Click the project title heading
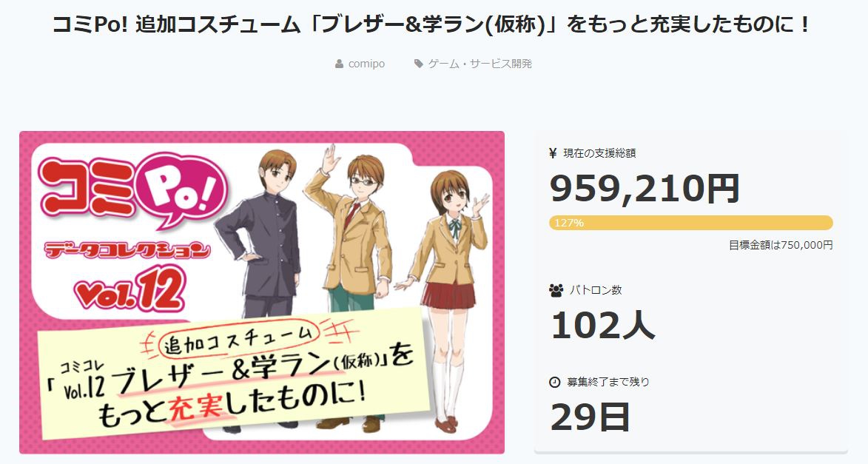This screenshot has height=464, width=868. [432, 24]
